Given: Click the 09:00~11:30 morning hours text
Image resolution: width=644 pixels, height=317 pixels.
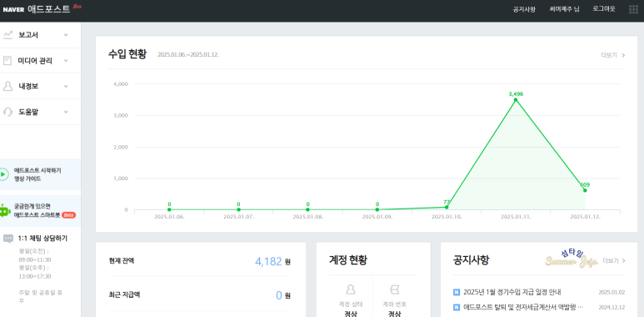Looking at the screenshot, I should point(35,259).
